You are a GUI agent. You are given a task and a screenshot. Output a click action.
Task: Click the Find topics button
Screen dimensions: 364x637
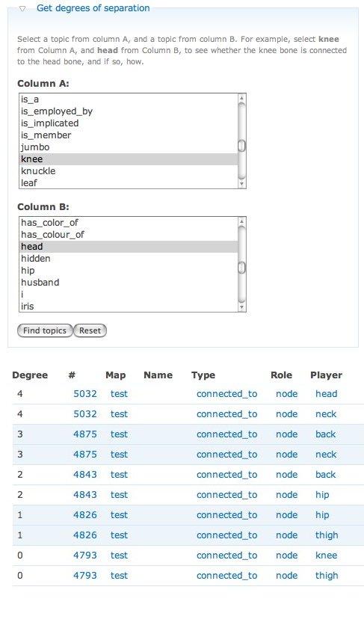click(45, 330)
